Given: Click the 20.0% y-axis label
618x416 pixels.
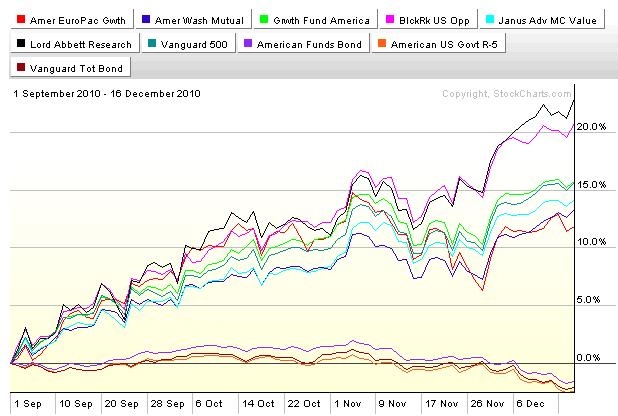Looking at the screenshot, I should coord(591,127).
